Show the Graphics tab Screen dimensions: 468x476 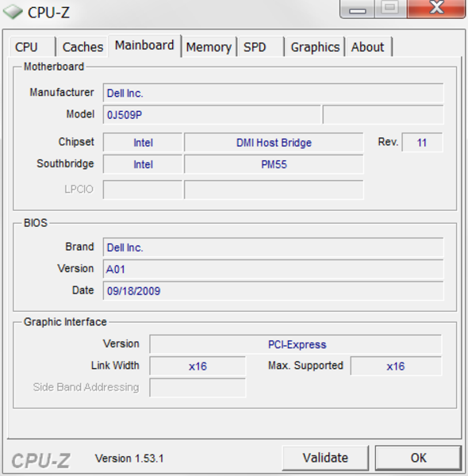315,47
